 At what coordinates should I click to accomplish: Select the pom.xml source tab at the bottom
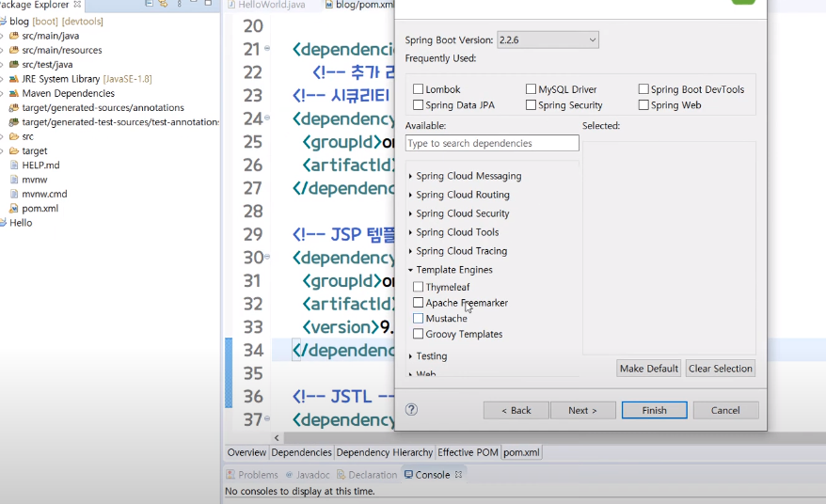point(521,452)
